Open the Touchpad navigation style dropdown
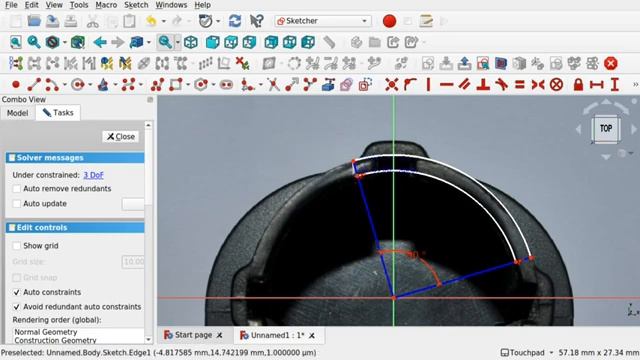Image resolution: width=640 pixels, height=360 pixels. coord(527,353)
